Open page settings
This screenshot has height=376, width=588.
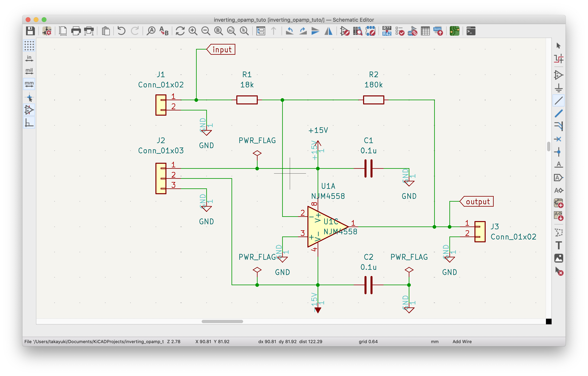pyautogui.click(x=63, y=31)
